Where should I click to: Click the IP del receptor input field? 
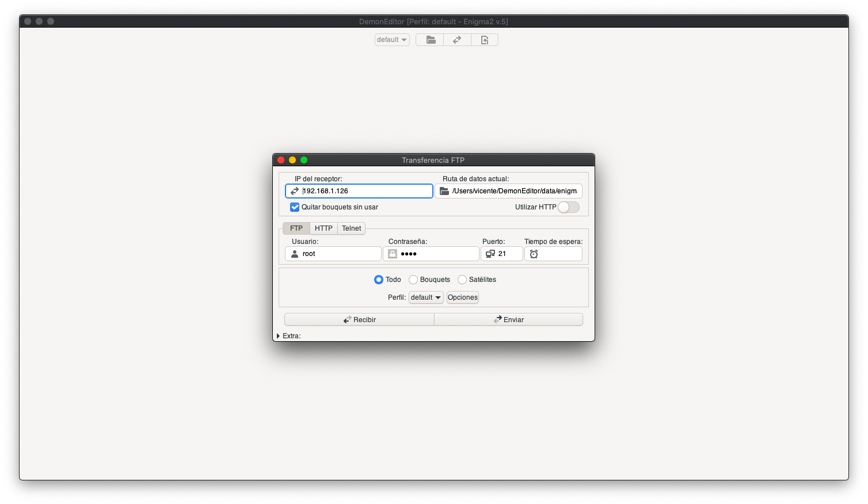coord(366,191)
